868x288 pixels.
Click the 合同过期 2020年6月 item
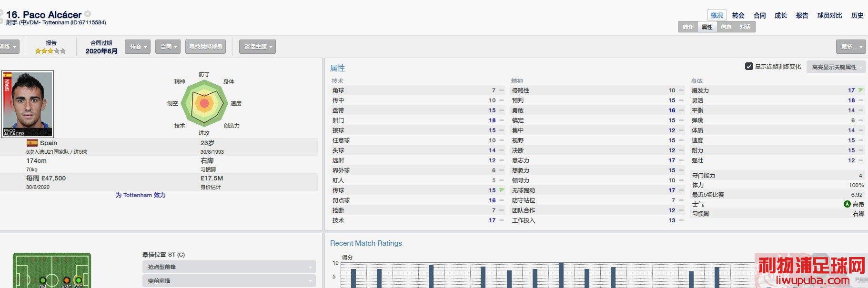pyautogui.click(x=101, y=47)
